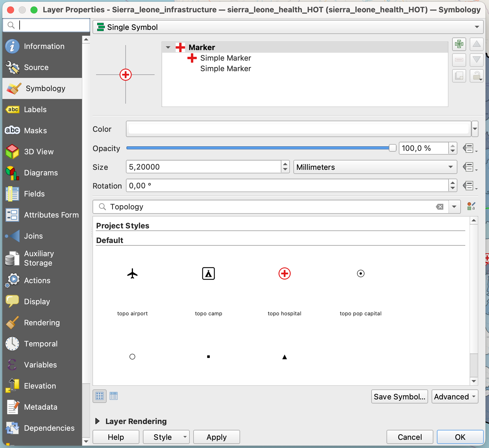Clear the Topology search filter text
The width and height of the screenshot is (489, 448).
(440, 207)
